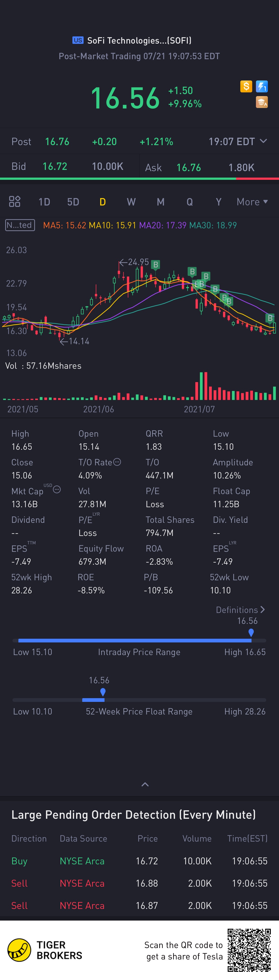Click the B marker near 24.95 peak
Image resolution: width=279 pixels, height=980 pixels.
[x=155, y=265]
